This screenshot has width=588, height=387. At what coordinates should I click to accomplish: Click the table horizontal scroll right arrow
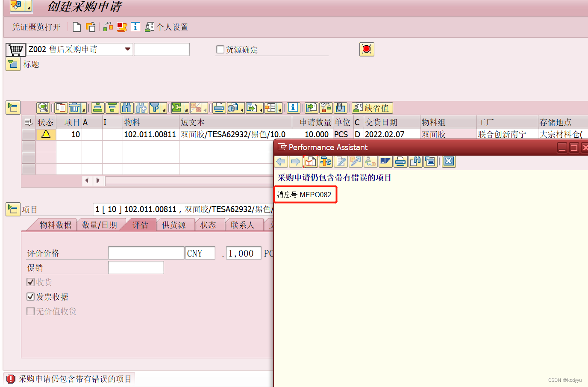[98, 180]
